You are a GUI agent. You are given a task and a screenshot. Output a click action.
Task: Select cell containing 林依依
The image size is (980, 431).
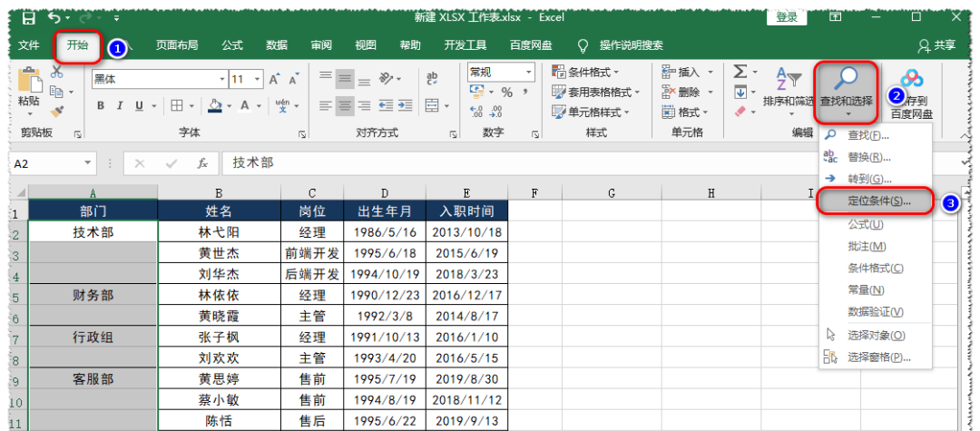tap(219, 295)
